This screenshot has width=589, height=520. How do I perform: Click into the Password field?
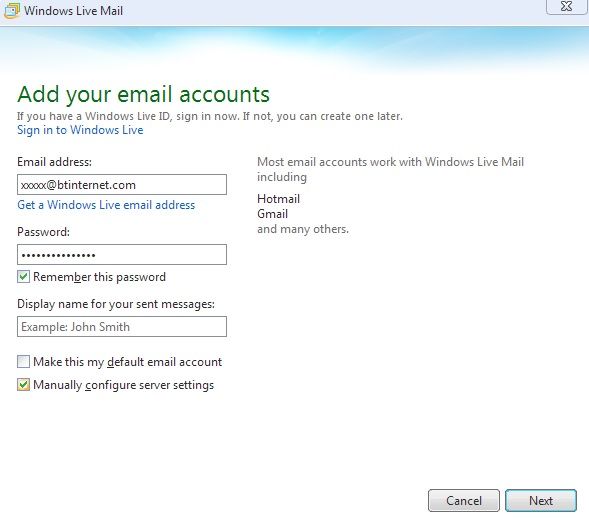click(x=122, y=255)
